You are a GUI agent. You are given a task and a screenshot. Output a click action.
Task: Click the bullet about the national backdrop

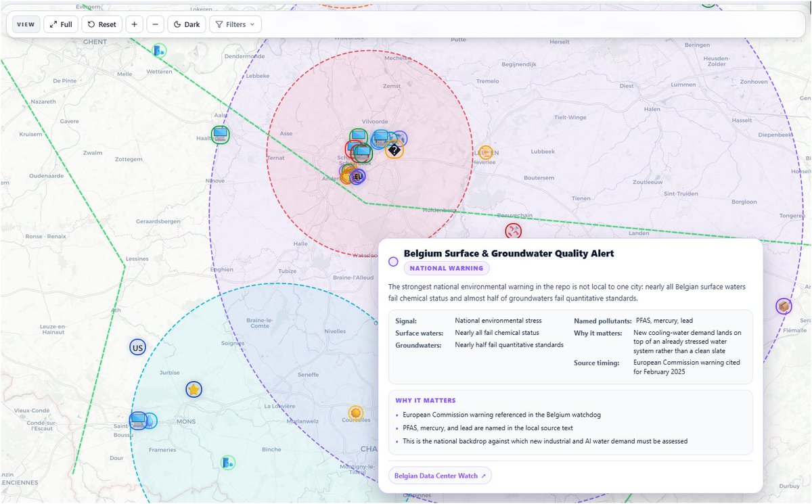545,441
